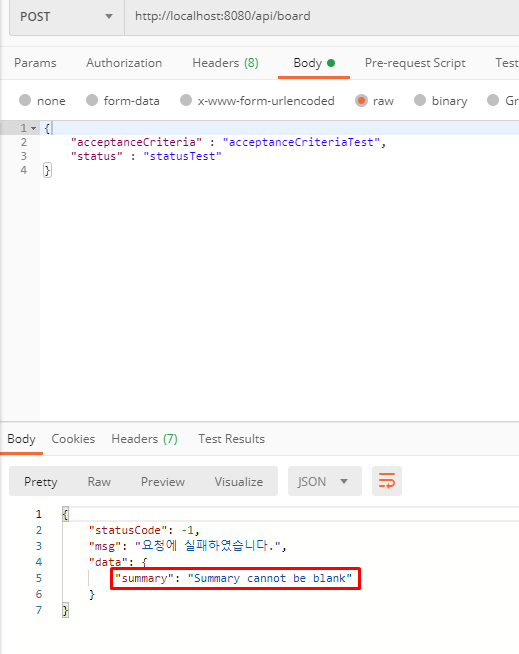Switch to the Params tab

point(35,63)
